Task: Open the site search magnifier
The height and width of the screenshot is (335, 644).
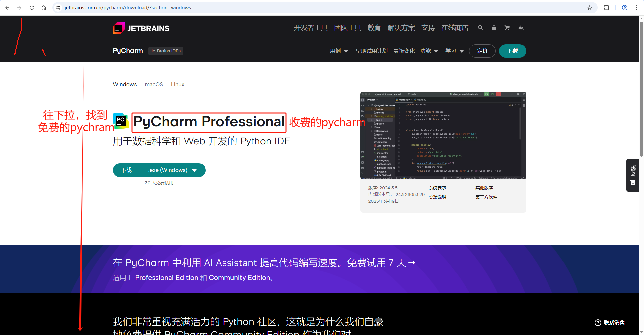Action: tap(480, 28)
